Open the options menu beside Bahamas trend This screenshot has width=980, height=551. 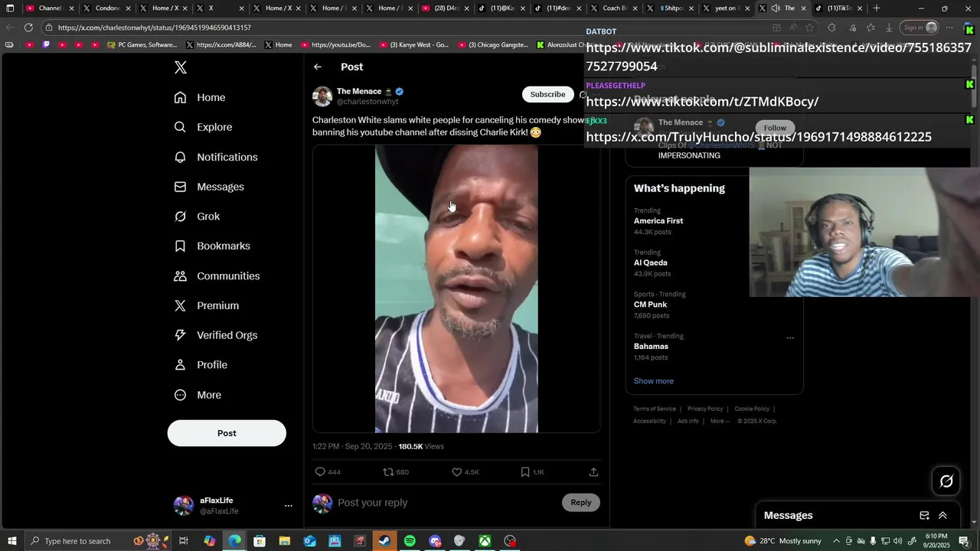click(790, 337)
